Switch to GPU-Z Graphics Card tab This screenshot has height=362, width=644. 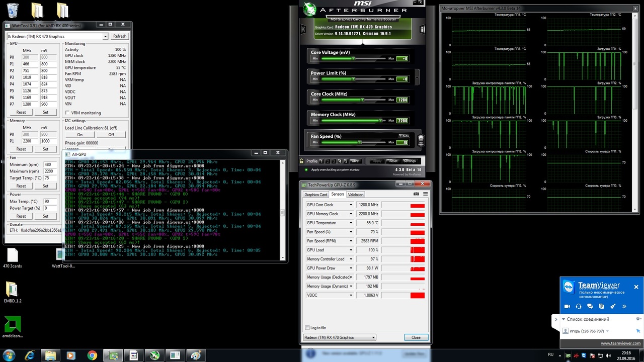coord(315,195)
